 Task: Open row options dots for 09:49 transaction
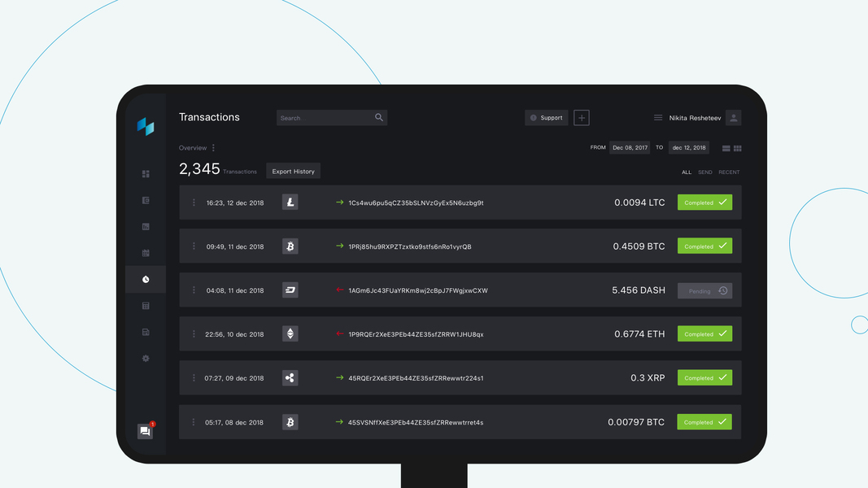coord(194,246)
